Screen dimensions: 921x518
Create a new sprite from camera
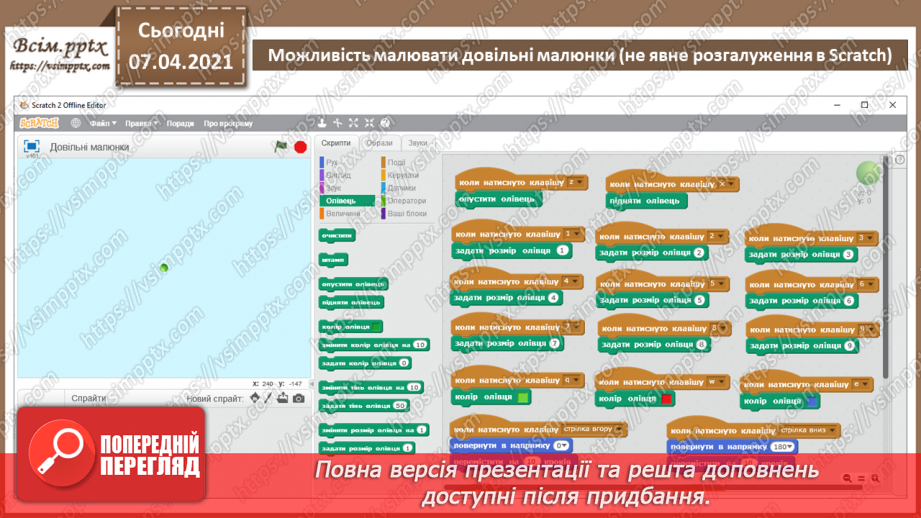click(x=298, y=398)
